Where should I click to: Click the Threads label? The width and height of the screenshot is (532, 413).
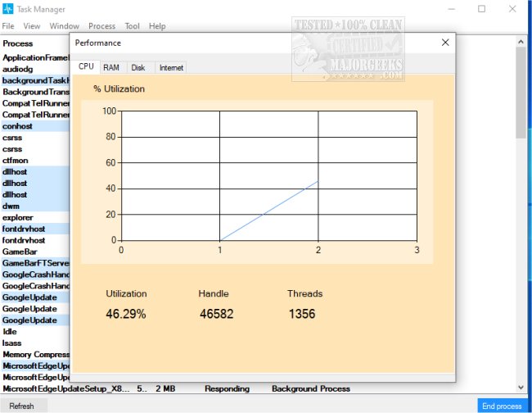pyautogui.click(x=304, y=293)
